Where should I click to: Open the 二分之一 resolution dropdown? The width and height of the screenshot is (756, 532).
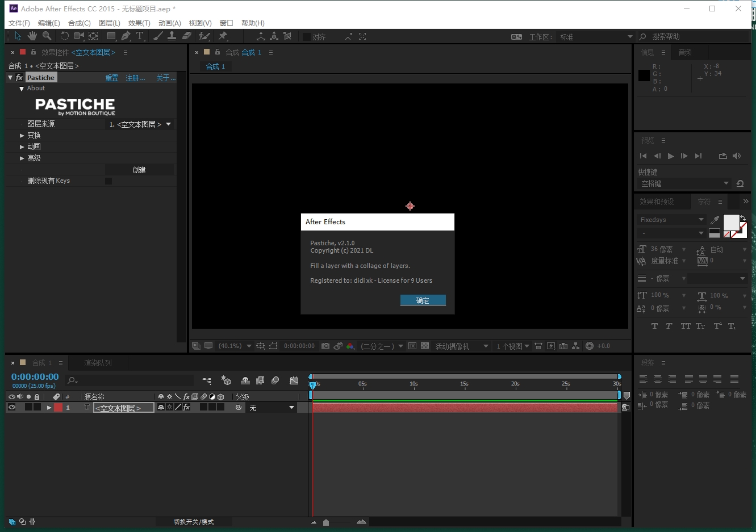point(382,346)
